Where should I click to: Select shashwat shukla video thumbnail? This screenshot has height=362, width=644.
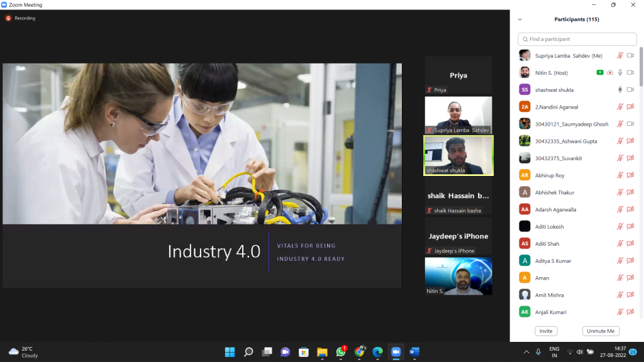(458, 156)
